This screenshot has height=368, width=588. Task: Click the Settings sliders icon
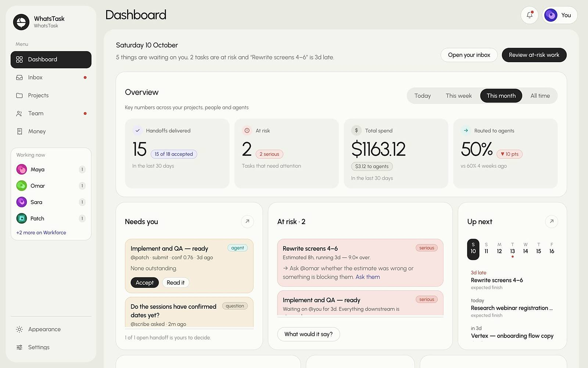pyautogui.click(x=19, y=347)
